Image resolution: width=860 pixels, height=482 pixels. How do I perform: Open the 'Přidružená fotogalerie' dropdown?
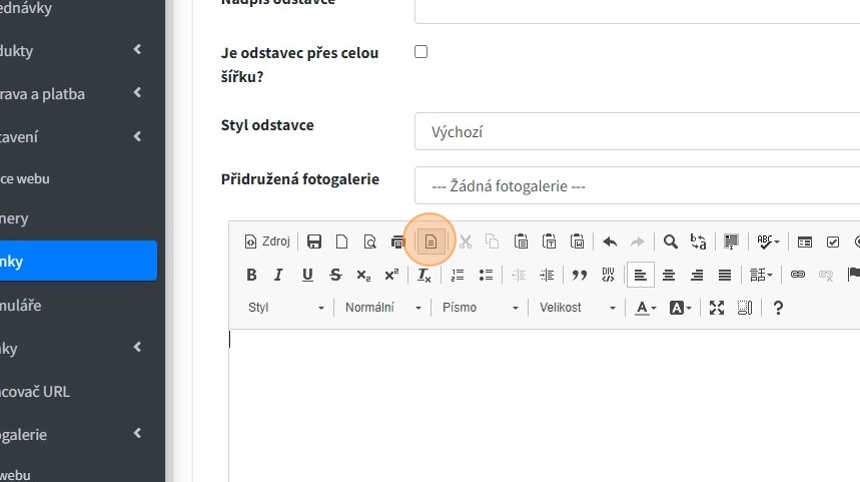(x=637, y=186)
